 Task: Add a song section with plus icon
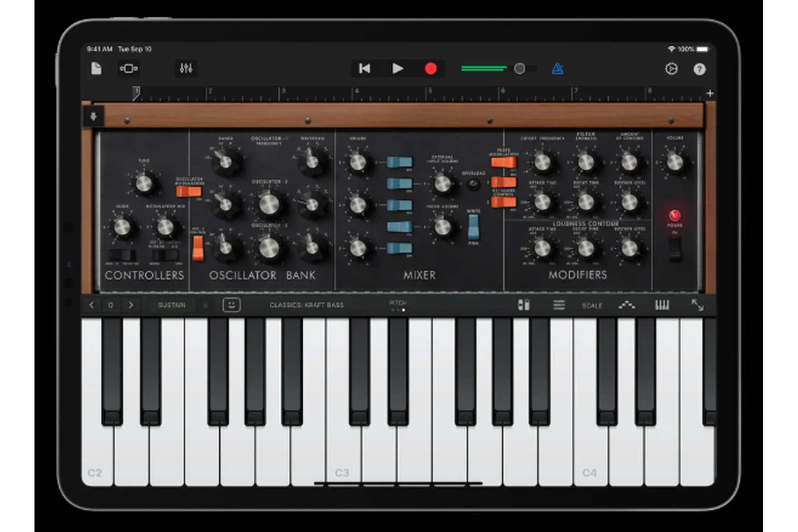click(x=710, y=94)
